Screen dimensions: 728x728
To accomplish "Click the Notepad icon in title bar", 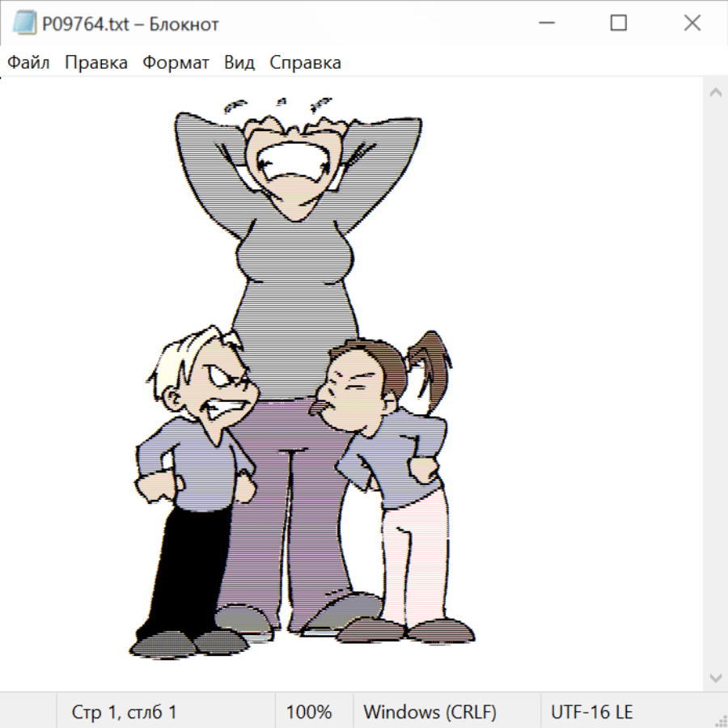I will pyautogui.click(x=23, y=23).
